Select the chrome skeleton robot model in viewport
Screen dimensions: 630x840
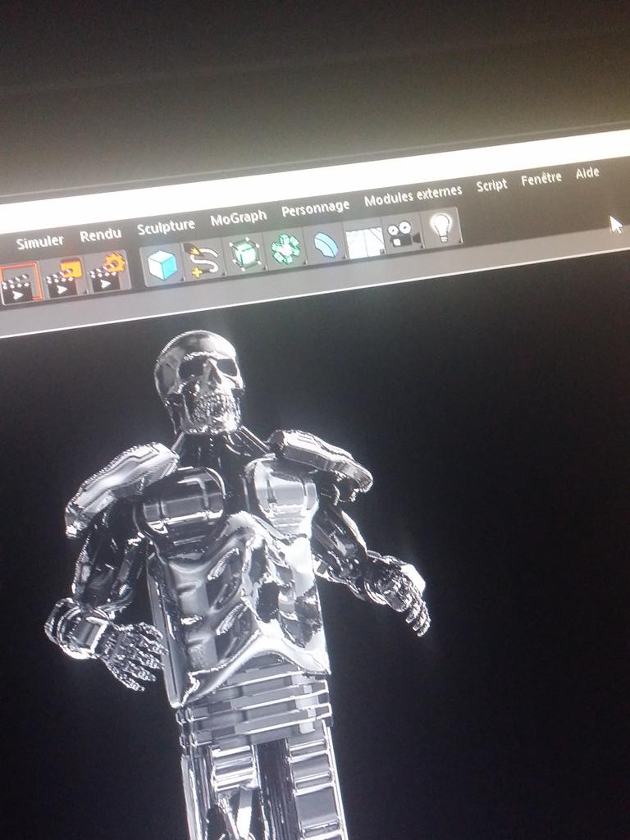pos(235,584)
